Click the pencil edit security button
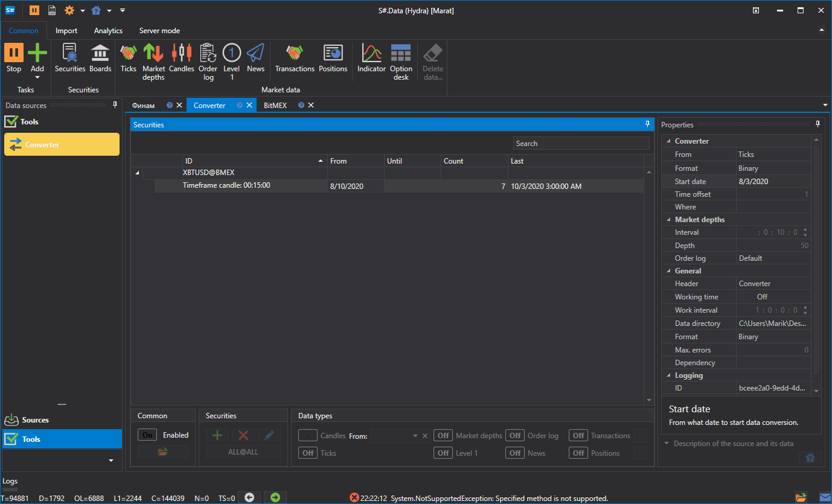 point(269,435)
